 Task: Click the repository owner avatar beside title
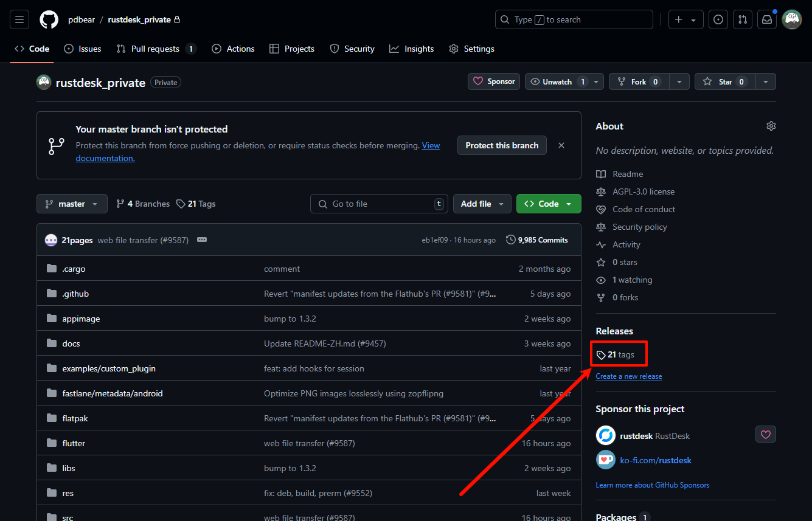click(44, 82)
